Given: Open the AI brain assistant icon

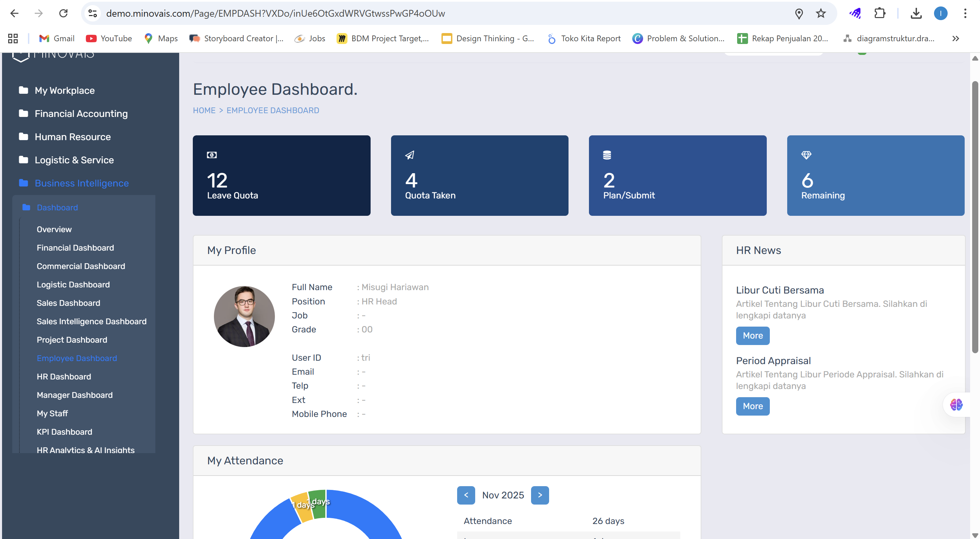Looking at the screenshot, I should (956, 404).
